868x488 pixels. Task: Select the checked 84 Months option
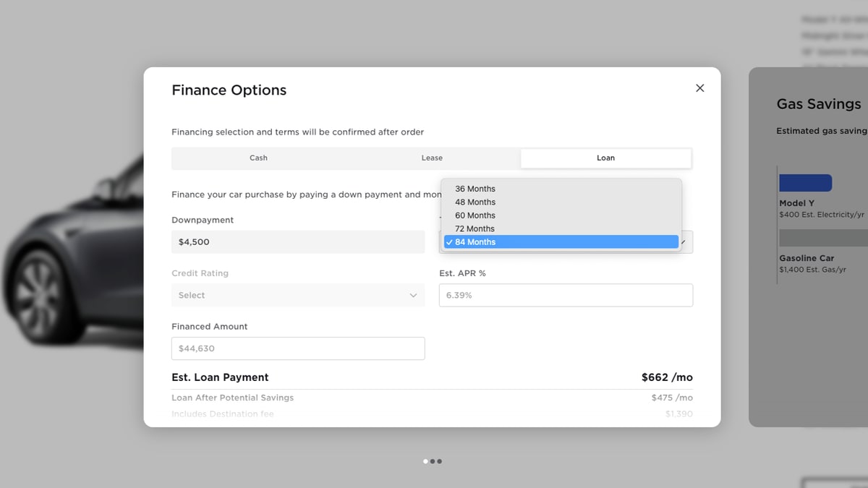pos(561,242)
